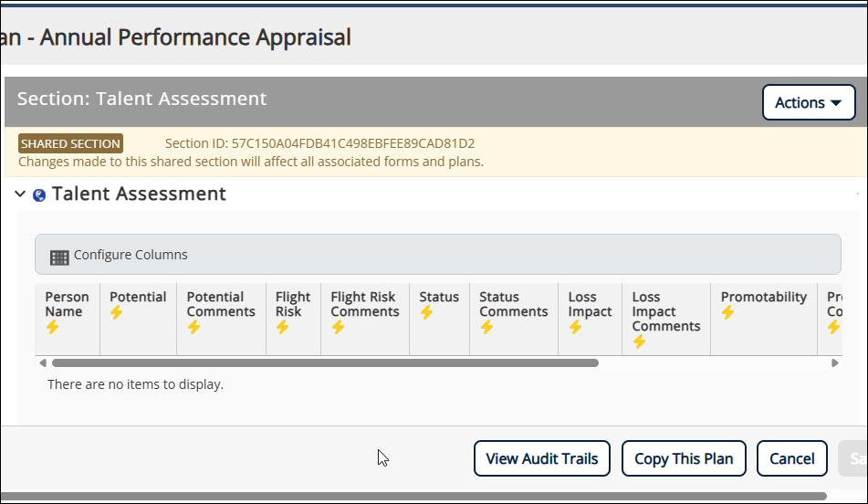Click the table scroll left arrow
Image resolution: width=868 pixels, height=504 pixels.
click(43, 363)
